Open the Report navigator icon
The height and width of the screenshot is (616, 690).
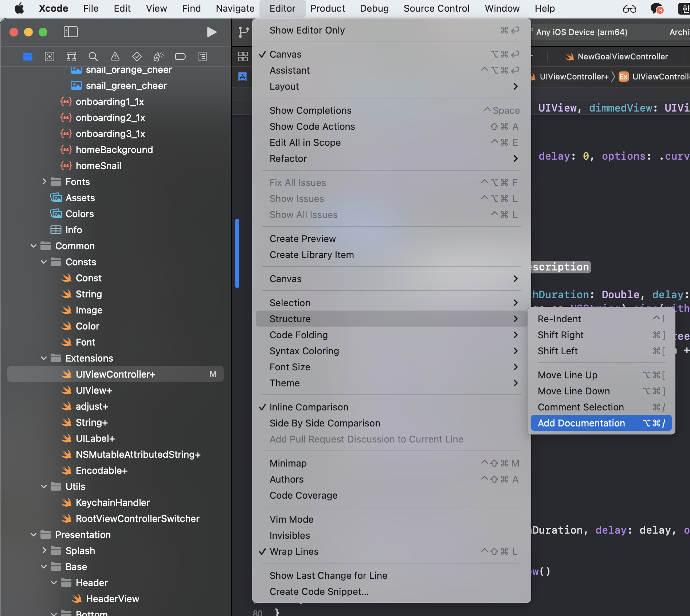coord(203,56)
